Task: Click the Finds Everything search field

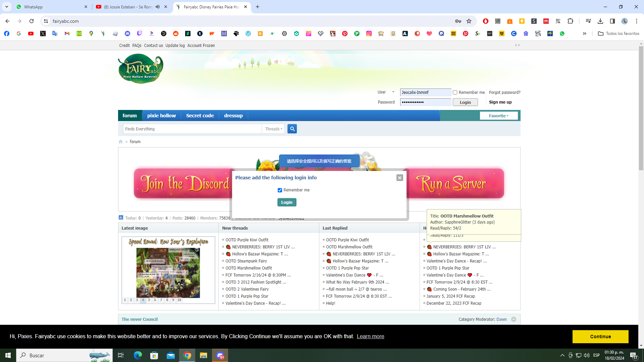Action: (193, 129)
